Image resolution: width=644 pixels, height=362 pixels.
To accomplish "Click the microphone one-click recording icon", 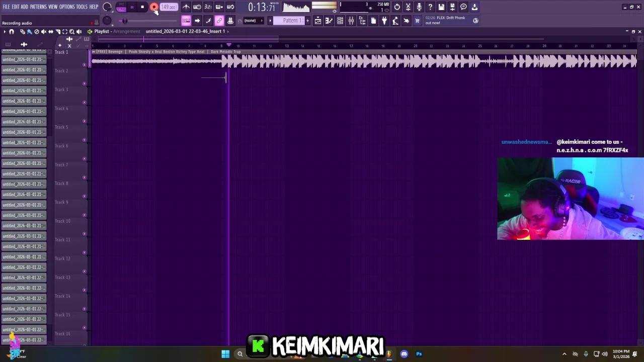I will coord(419,7).
